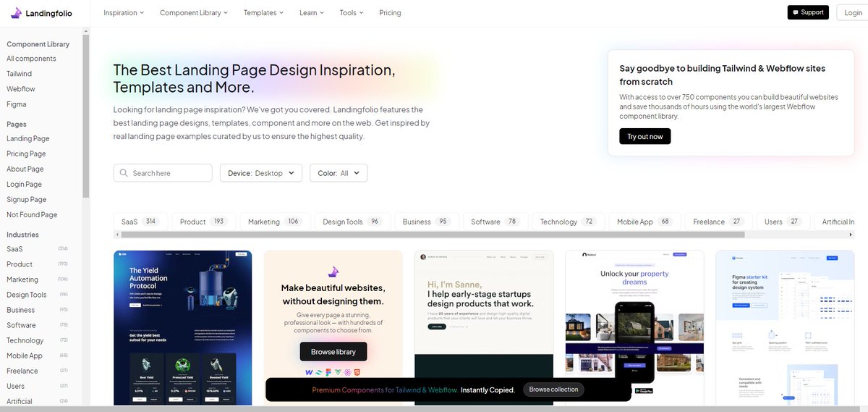Screen dimensions: 868x412
Task: Click the Landingfolio brand name
Action: (x=49, y=13)
